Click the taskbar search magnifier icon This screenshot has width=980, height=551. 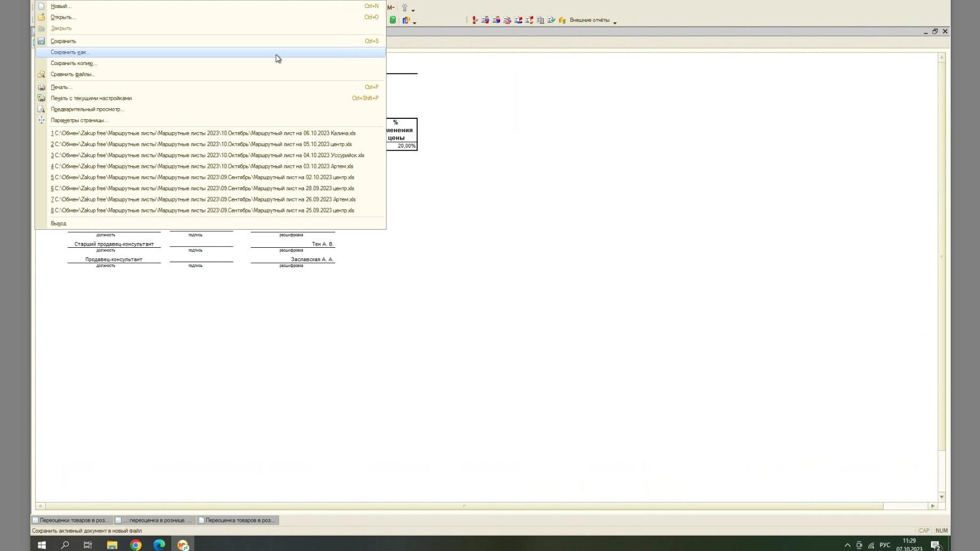click(x=65, y=545)
